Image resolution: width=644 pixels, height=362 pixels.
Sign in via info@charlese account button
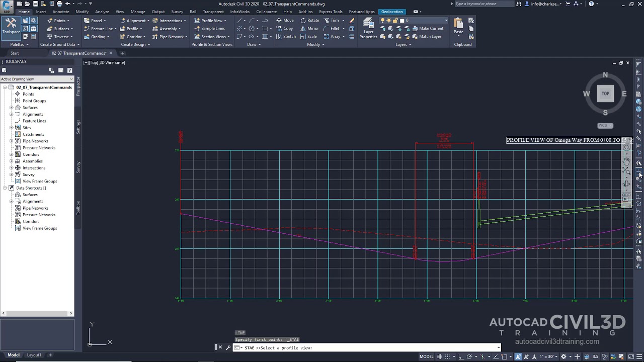coord(543,4)
